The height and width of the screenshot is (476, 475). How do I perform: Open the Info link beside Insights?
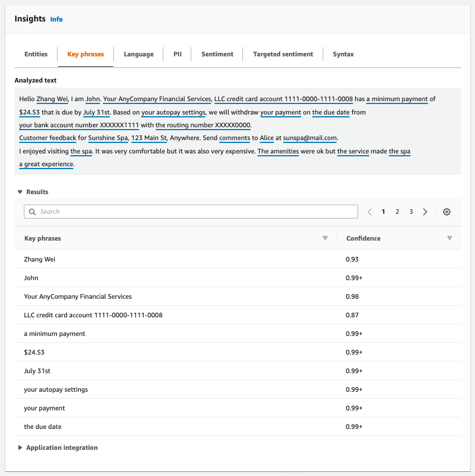click(x=56, y=19)
